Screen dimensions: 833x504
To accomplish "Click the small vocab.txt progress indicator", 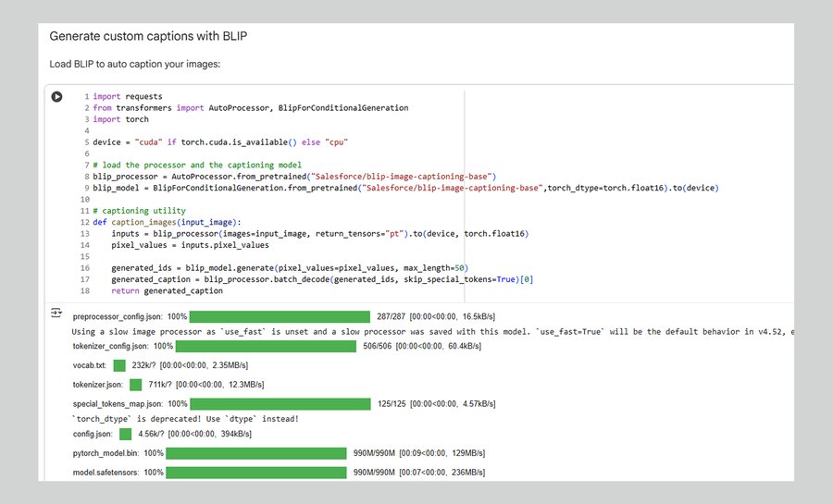I will tap(119, 365).
